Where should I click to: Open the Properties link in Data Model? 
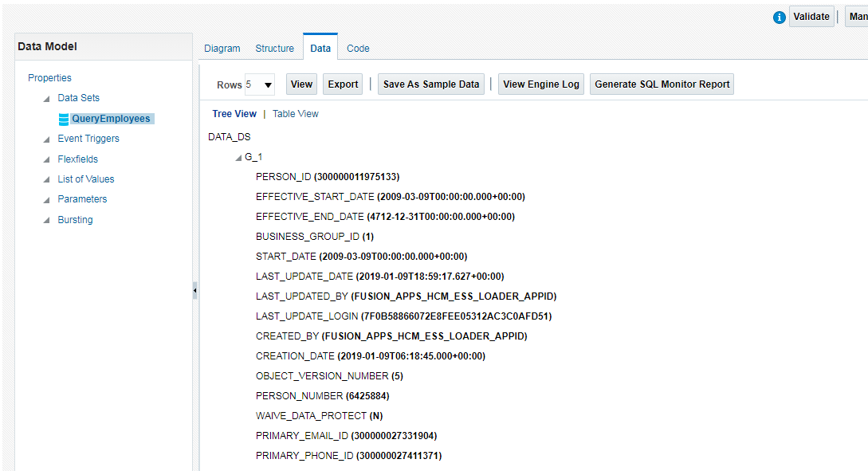point(49,78)
